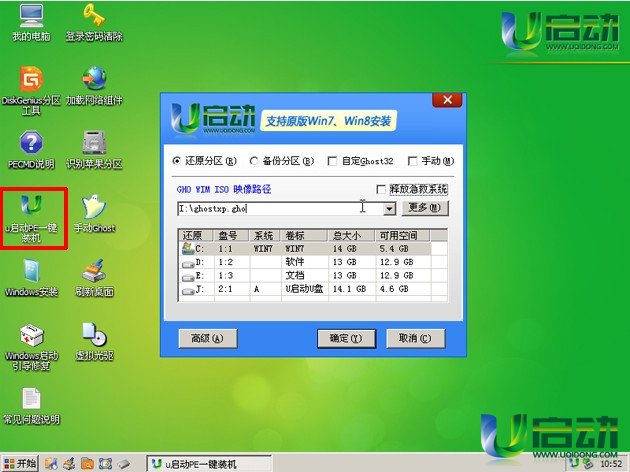This screenshot has width=630, height=472.
Task: Click u启动PE一键装机 taskbar item
Action: point(210,463)
